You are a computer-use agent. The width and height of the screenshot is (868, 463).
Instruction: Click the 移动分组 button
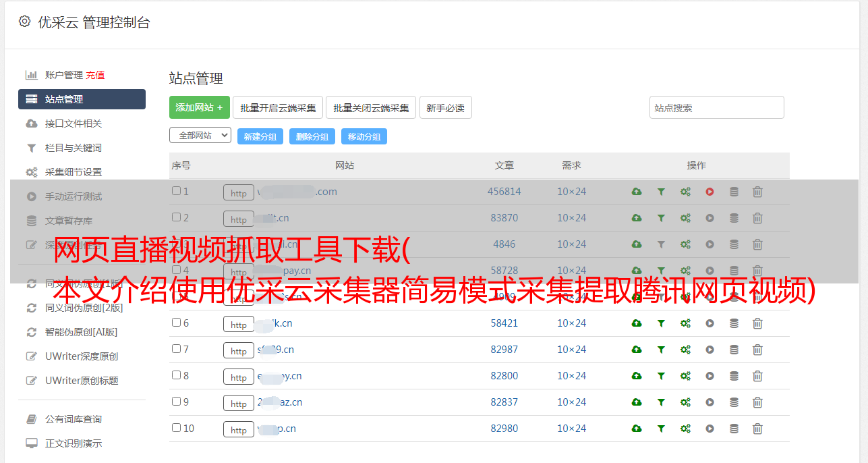coord(364,136)
